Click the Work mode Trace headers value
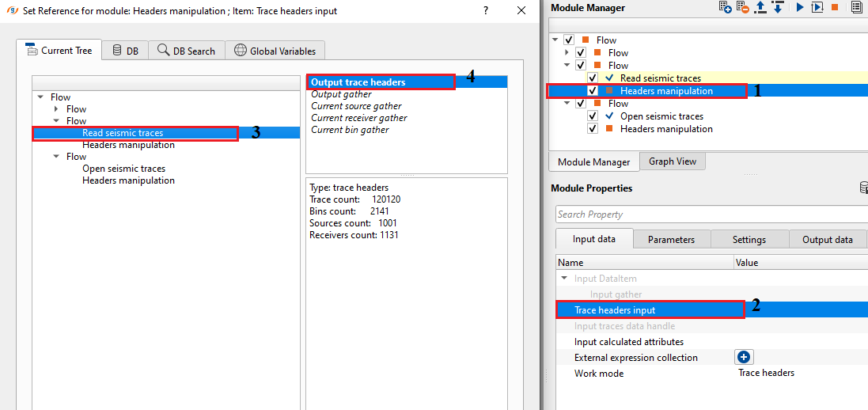Viewport: 868px width, 410px height. [x=766, y=373]
